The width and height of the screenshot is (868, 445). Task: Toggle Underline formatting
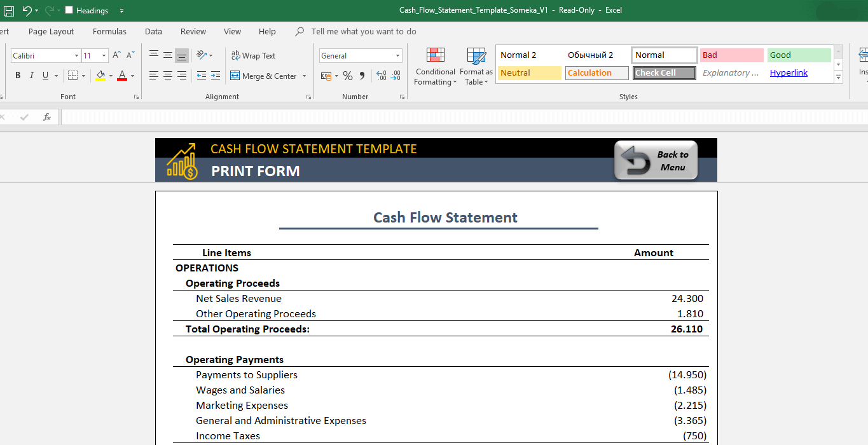[x=45, y=76]
